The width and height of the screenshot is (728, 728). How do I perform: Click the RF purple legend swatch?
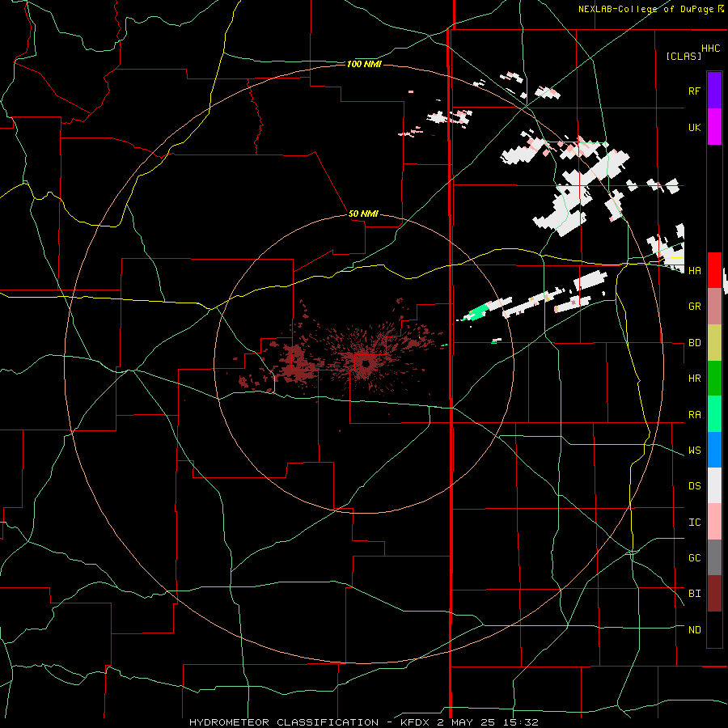click(714, 91)
